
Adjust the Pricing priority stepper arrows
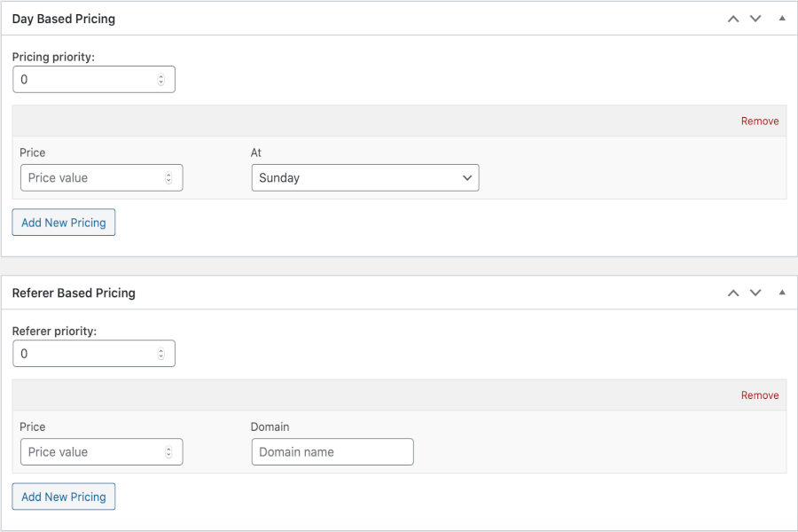[x=160, y=80]
